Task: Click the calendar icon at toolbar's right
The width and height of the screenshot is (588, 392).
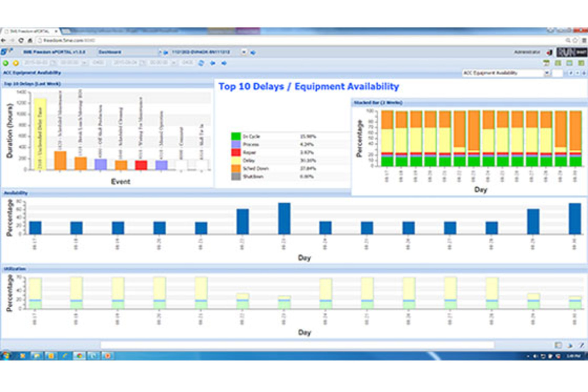Action: (x=546, y=63)
